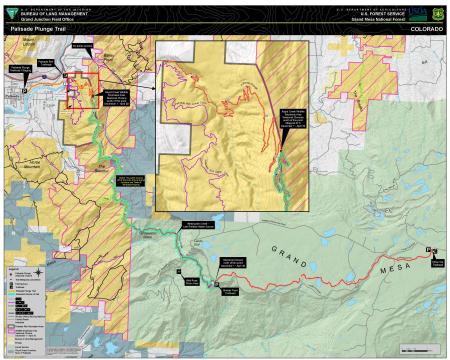This screenshot has height=360, width=450.
Task: Click the 'MESA' map label
Action: [395, 268]
